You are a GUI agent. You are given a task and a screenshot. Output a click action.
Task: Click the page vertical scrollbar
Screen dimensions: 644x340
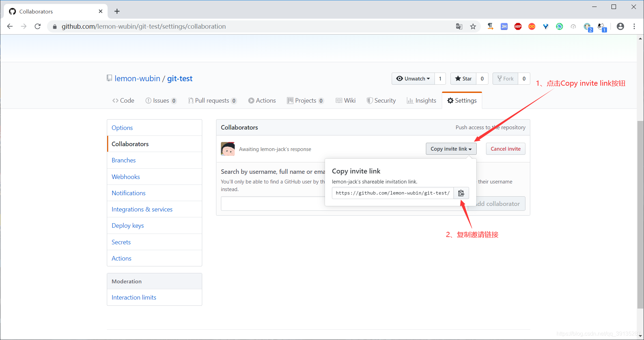click(640, 214)
